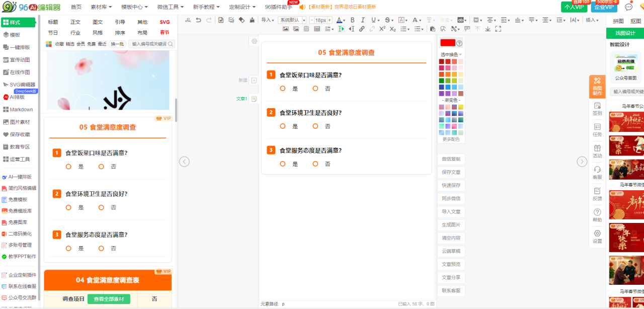Toggle fullscreen editing mode icon
Viewport: 644px width, 309px height.
498,29
